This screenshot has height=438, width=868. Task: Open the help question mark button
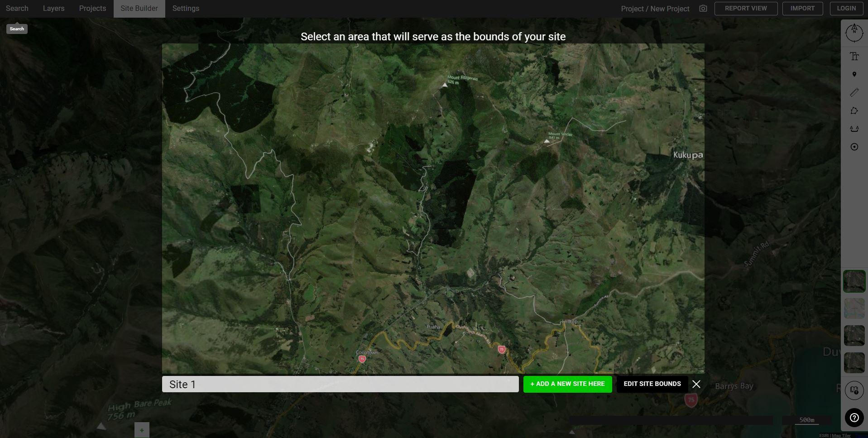[x=854, y=418]
